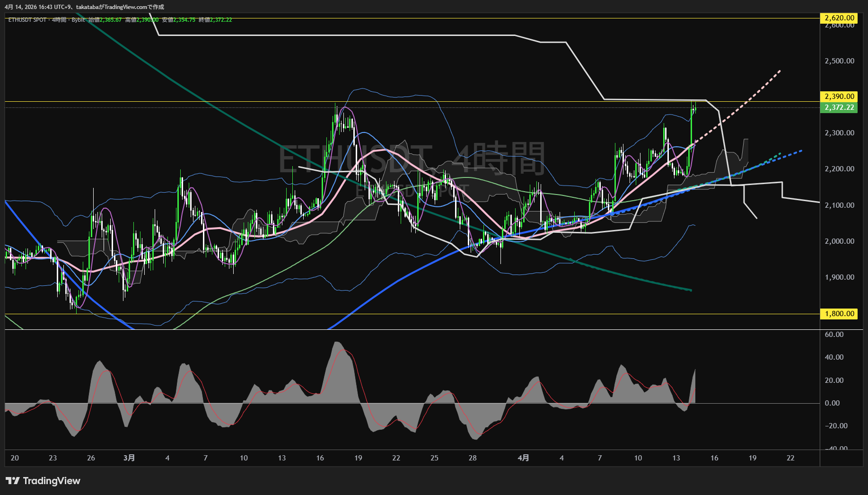Click the 2,390.00 yellow price label
868x495 pixels.
839,97
